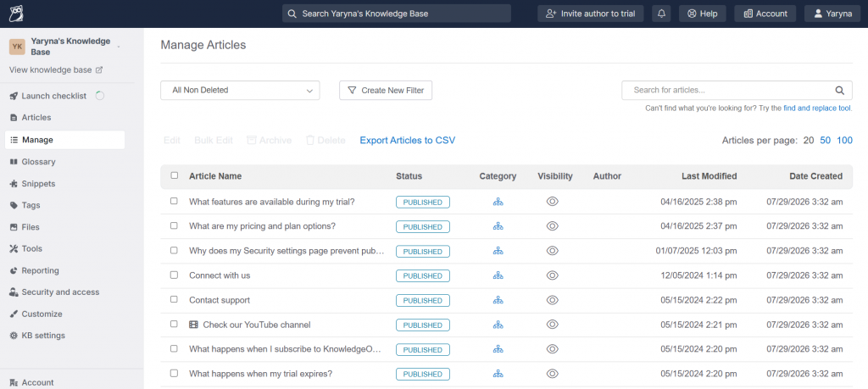Screen dimensions: 868x389
Task: Open Launch checklist in sidebar
Action: (53, 96)
